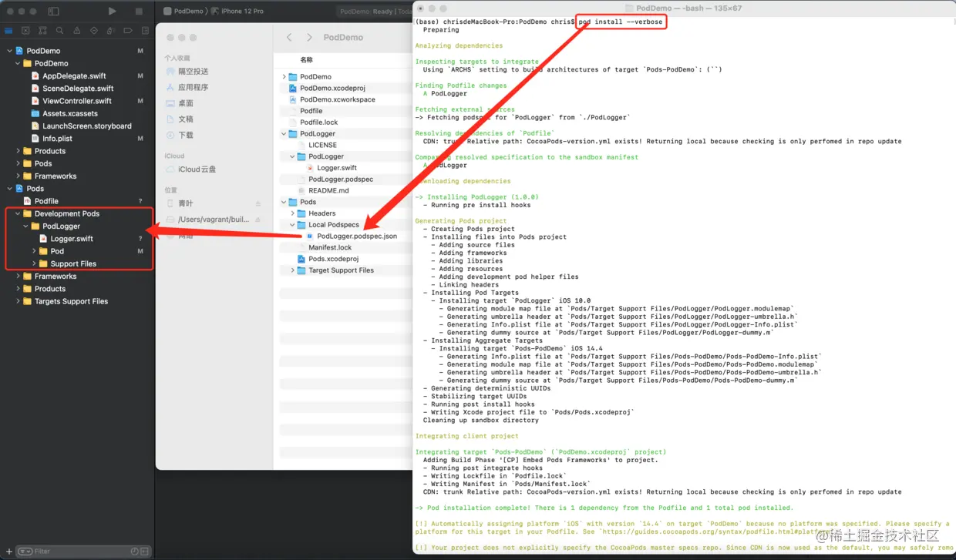Collapse the PodDemo group folder in Xcode

click(18, 63)
